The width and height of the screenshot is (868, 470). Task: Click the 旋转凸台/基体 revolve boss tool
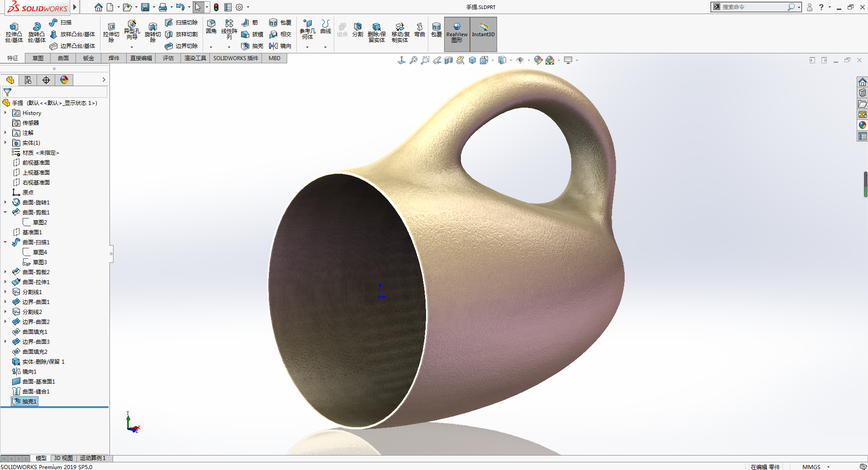[36, 33]
